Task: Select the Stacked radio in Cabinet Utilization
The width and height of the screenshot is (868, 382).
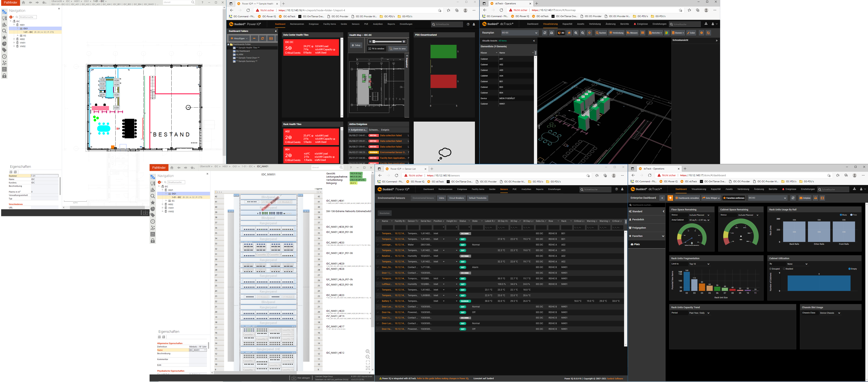Action: tap(785, 269)
